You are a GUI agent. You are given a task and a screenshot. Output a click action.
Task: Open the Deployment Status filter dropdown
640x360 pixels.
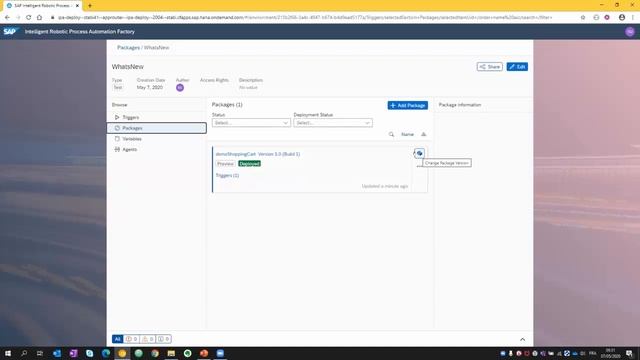click(x=333, y=123)
